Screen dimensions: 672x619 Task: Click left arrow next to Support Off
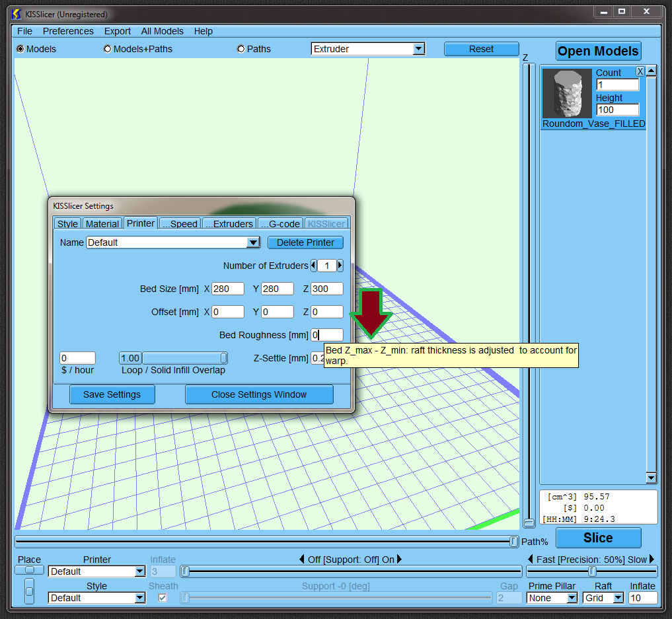click(303, 560)
